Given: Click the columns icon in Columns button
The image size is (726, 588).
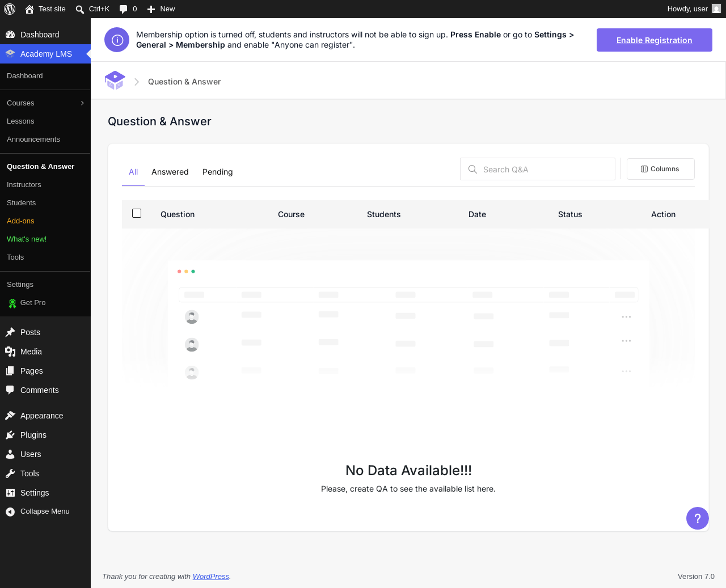Looking at the screenshot, I should 644,169.
